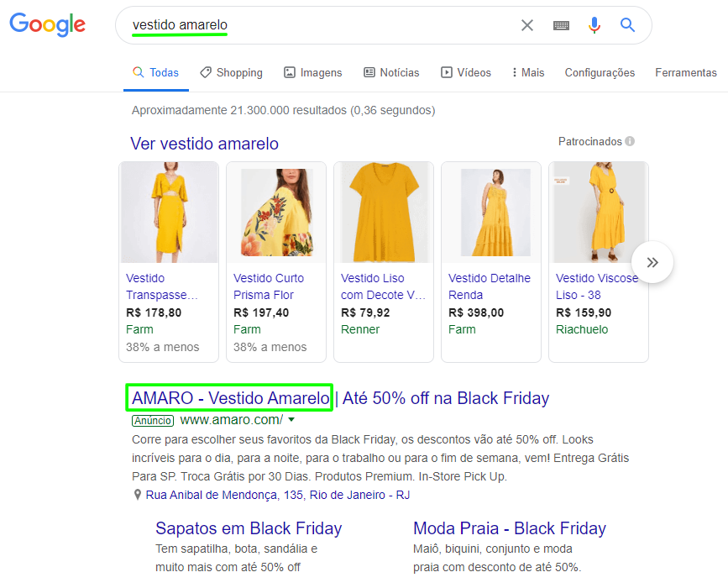Screen dimensions: 728x588
Task: Open Vestido Curto Prisma Flor image
Action: pos(276,213)
